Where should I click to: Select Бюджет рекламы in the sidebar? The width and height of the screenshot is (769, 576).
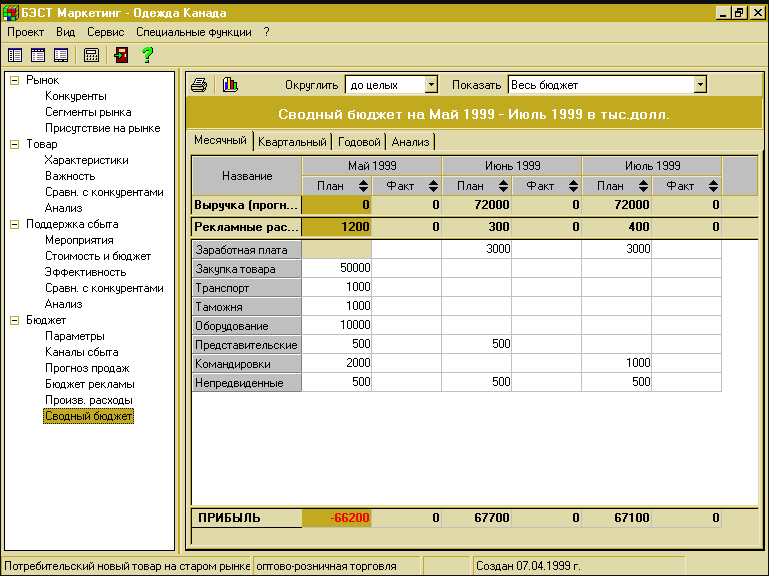tap(89, 384)
